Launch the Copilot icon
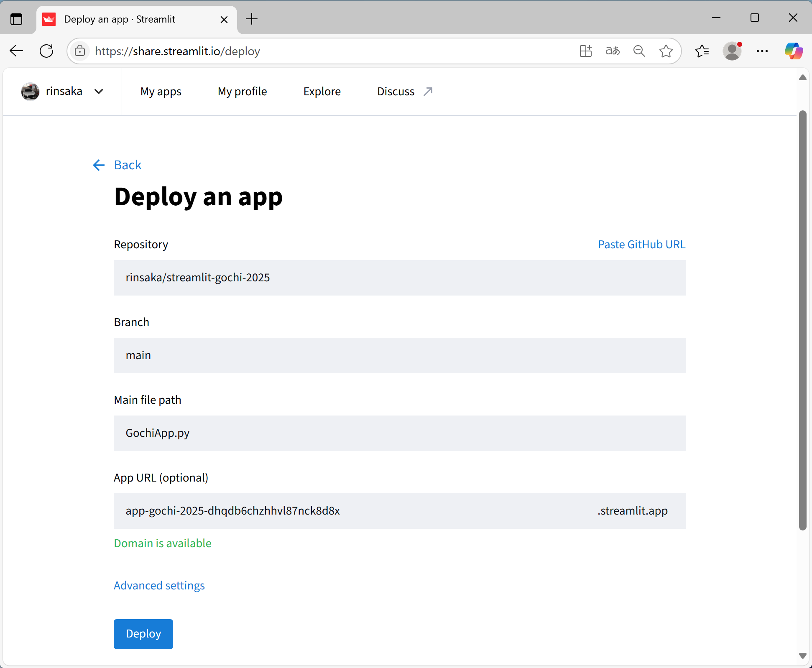 [793, 51]
